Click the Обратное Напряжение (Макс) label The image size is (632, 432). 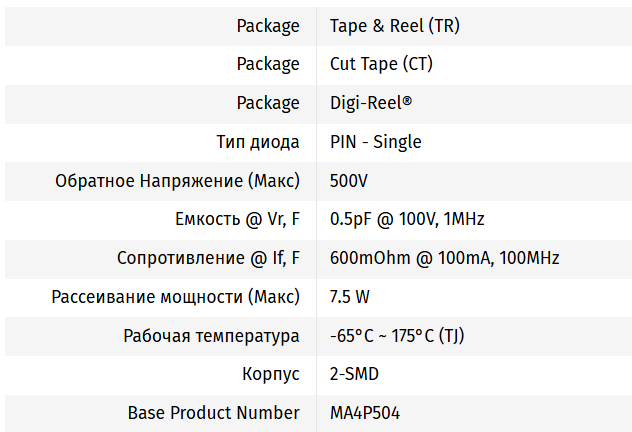tap(177, 181)
